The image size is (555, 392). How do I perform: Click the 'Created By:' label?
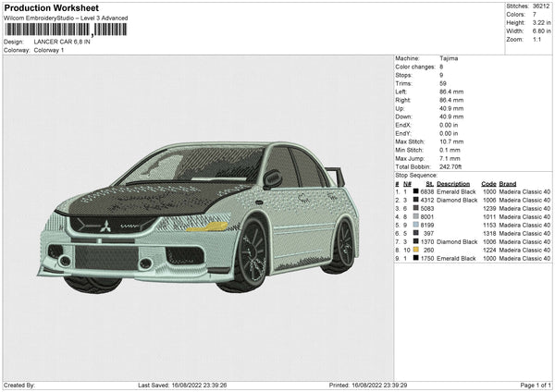pos(19,386)
